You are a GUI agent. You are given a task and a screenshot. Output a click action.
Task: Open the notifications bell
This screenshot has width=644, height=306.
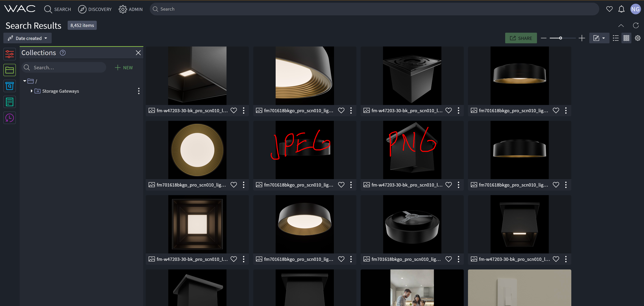point(621,9)
